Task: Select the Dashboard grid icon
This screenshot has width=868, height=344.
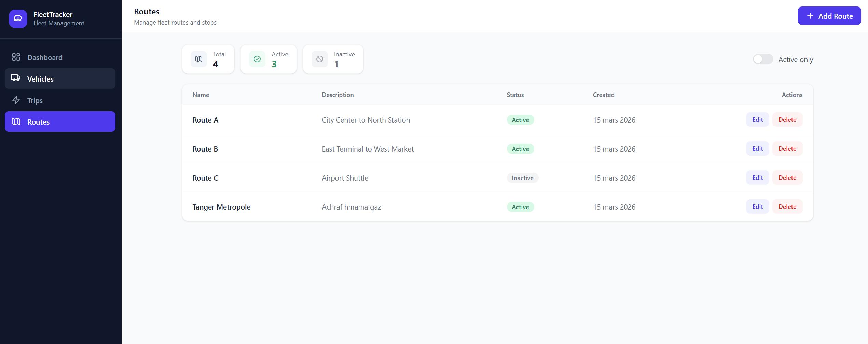Action: (16, 57)
